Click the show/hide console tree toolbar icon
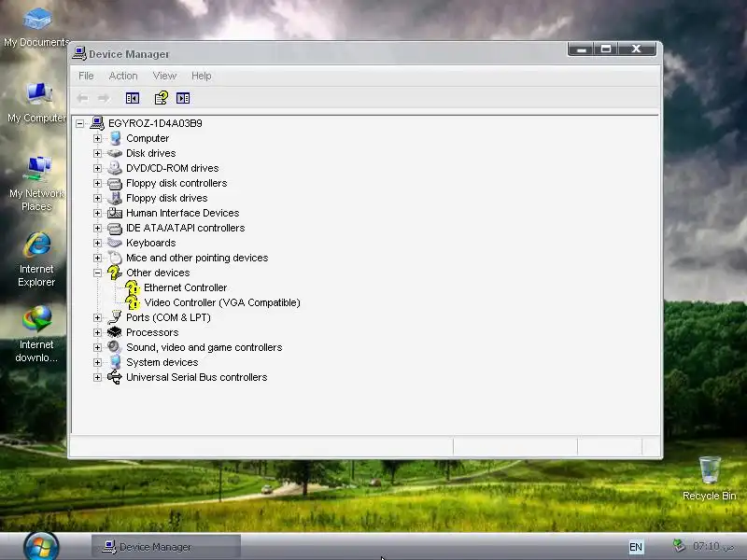747x560 pixels. [x=133, y=98]
